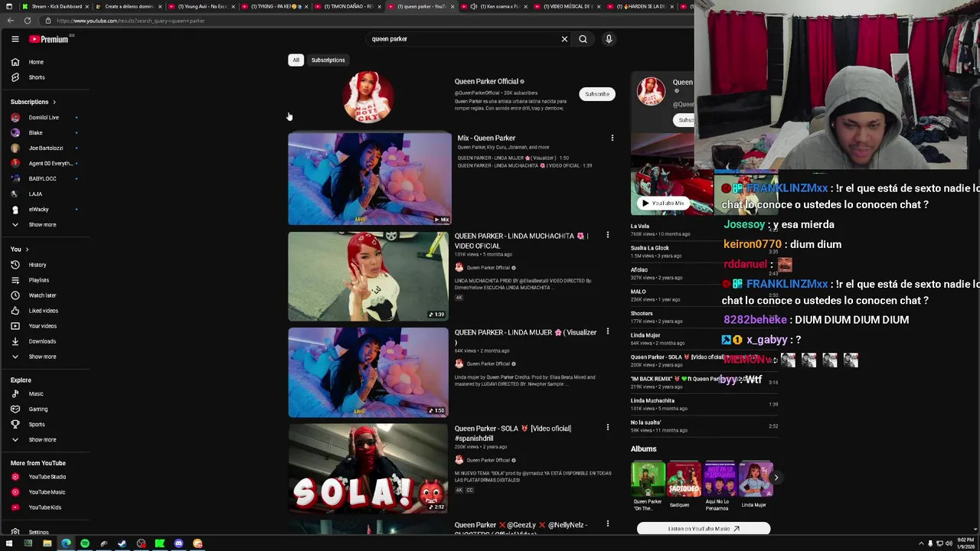The width and height of the screenshot is (980, 551).
Task: Subscribe to Queen Parker Official channel
Action: pos(597,94)
